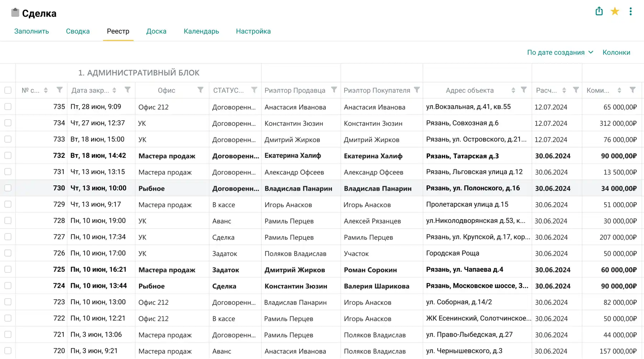The width and height of the screenshot is (644, 359).
Task: Open filter for Расч... column
Action: point(576,90)
